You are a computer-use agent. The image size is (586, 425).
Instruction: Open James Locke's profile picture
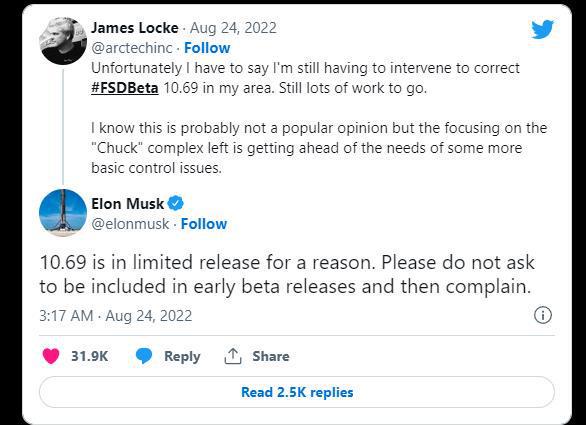pyautogui.click(x=63, y=41)
